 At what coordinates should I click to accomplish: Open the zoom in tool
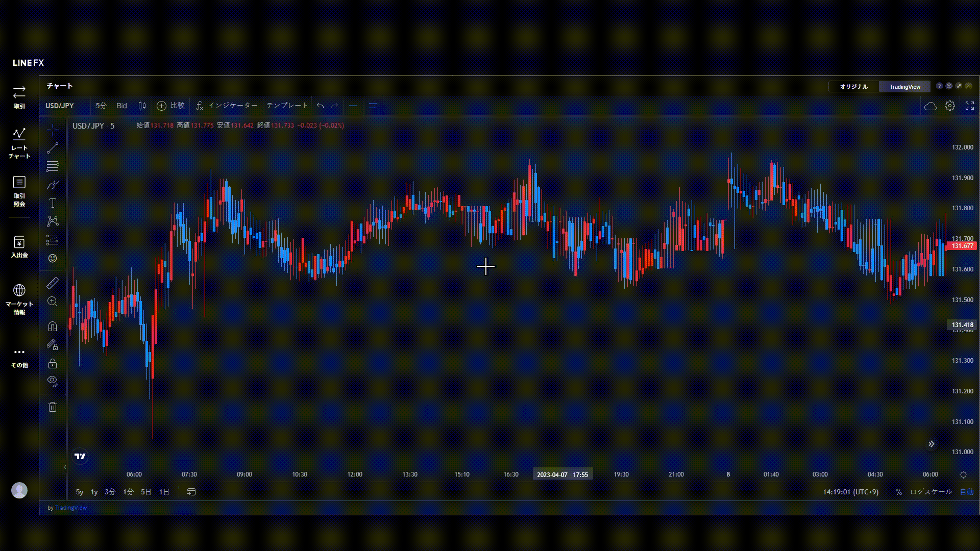click(x=53, y=301)
